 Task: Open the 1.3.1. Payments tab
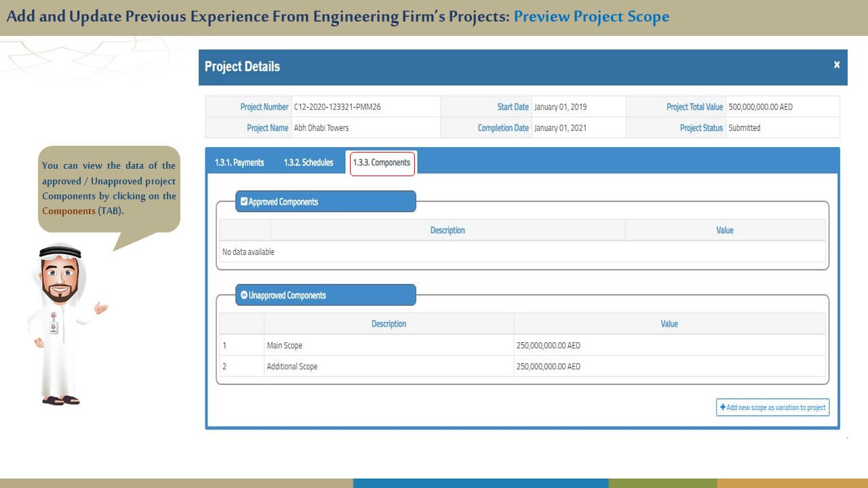[239, 163]
